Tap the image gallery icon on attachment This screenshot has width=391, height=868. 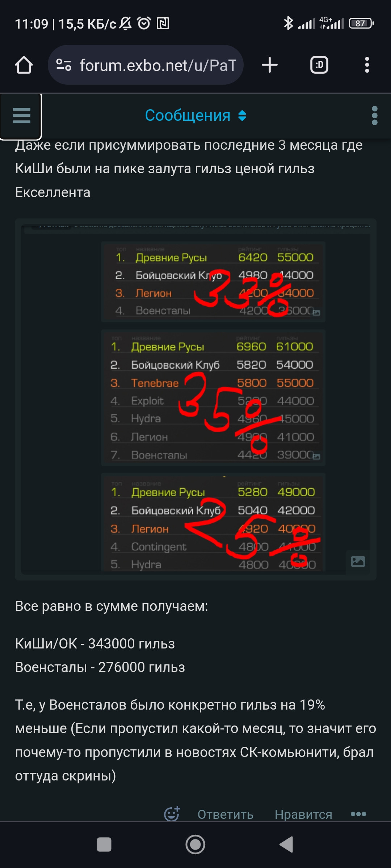click(x=358, y=561)
